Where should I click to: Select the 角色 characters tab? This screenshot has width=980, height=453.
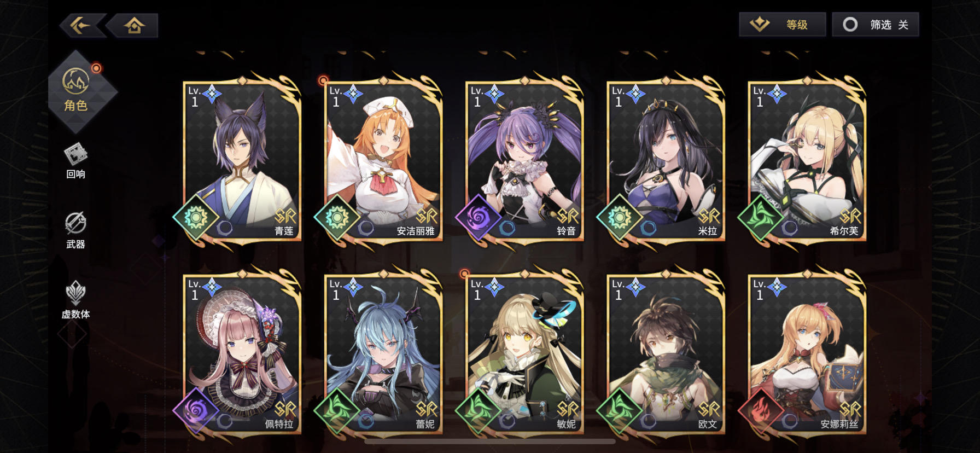click(x=77, y=91)
